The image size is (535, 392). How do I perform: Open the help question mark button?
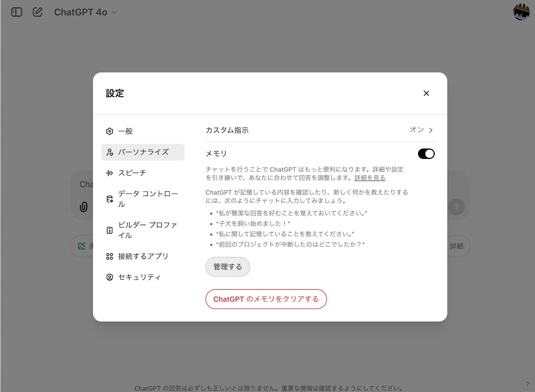tap(528, 384)
